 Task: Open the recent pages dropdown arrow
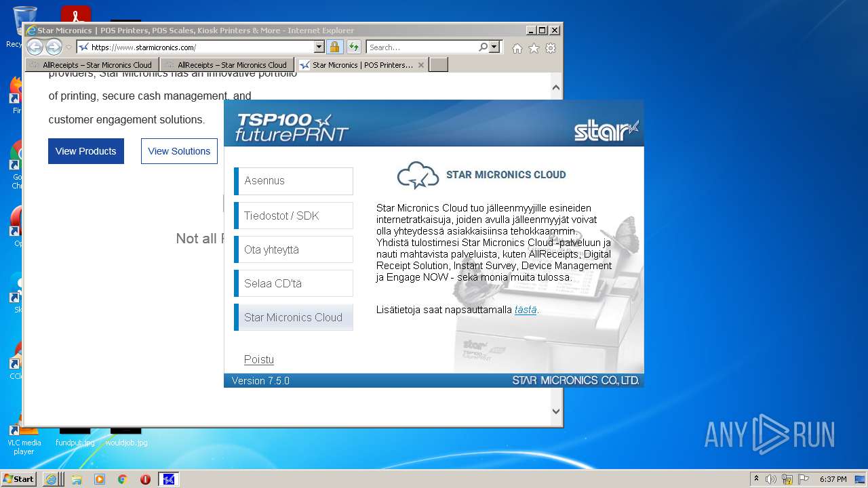pyautogui.click(x=68, y=47)
